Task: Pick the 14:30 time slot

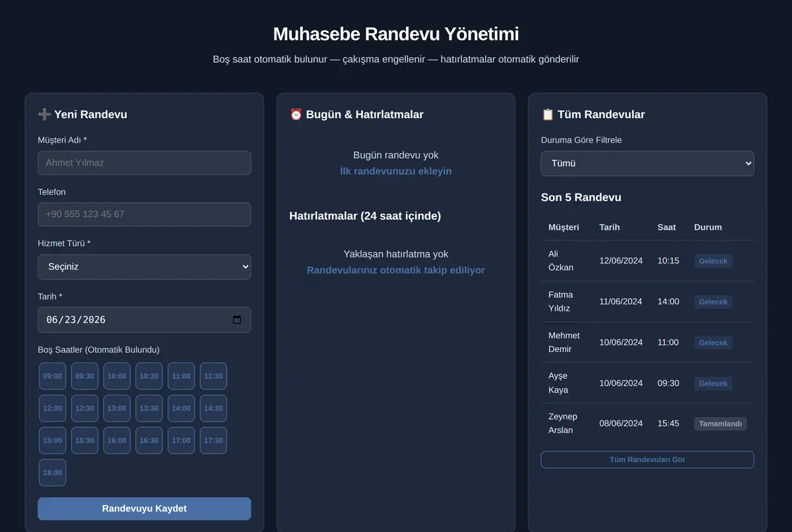Action: tap(213, 409)
